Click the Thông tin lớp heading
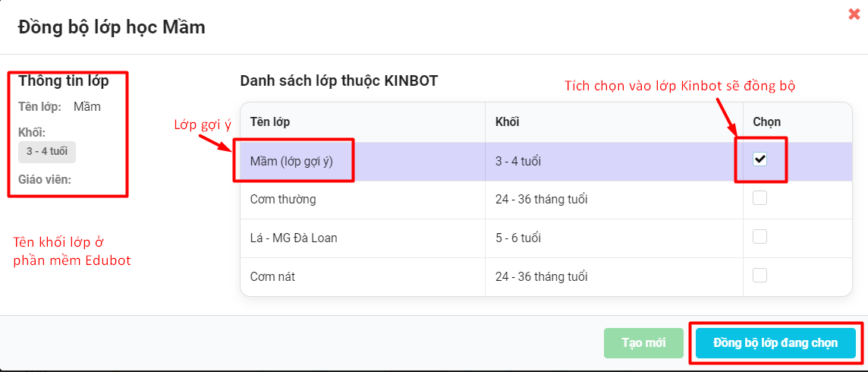Image resolution: width=868 pixels, height=372 pixels. [64, 80]
